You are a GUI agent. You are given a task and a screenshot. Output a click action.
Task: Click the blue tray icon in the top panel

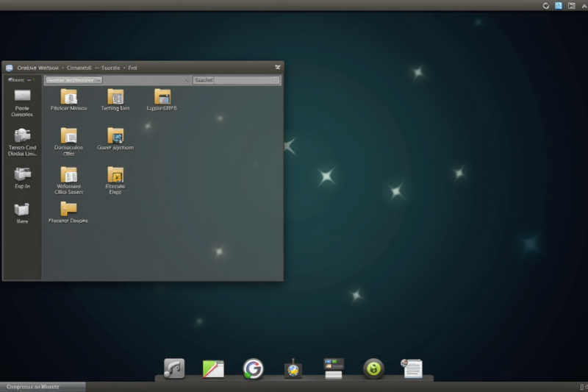pyautogui.click(x=559, y=6)
